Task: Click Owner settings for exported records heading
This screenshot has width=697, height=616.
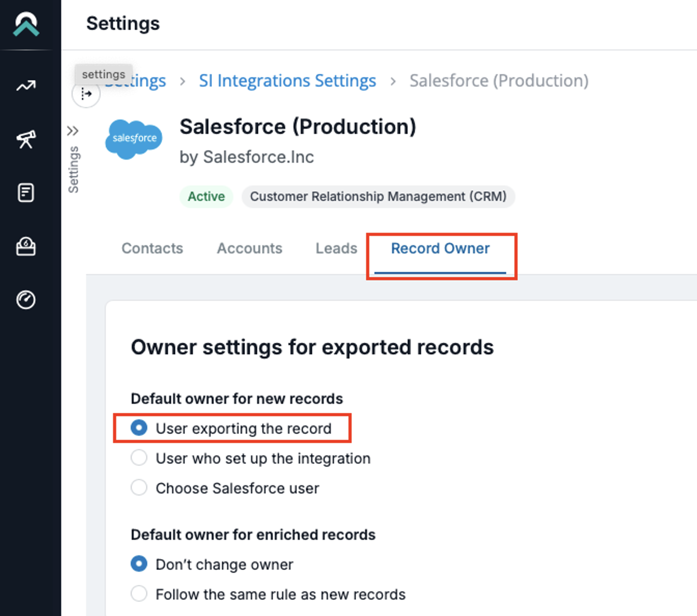Action: 312,347
